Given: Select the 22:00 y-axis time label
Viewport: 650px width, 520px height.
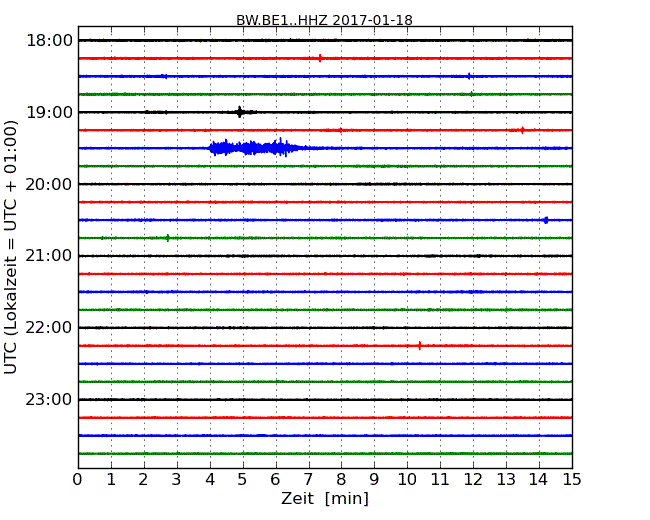Looking at the screenshot, I should tap(49, 328).
